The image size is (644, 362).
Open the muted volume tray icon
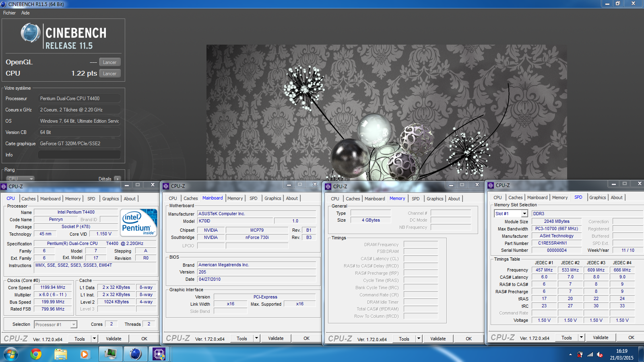pos(600,354)
